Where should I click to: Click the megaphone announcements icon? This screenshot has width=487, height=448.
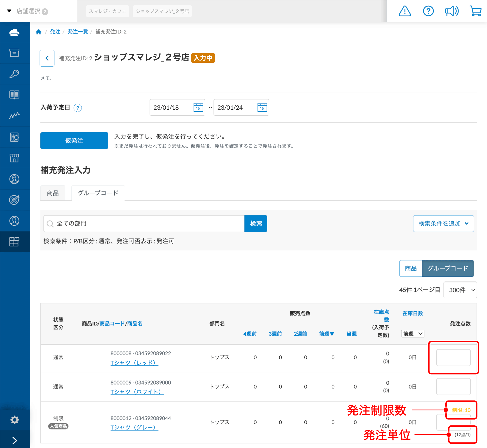pyautogui.click(x=452, y=11)
